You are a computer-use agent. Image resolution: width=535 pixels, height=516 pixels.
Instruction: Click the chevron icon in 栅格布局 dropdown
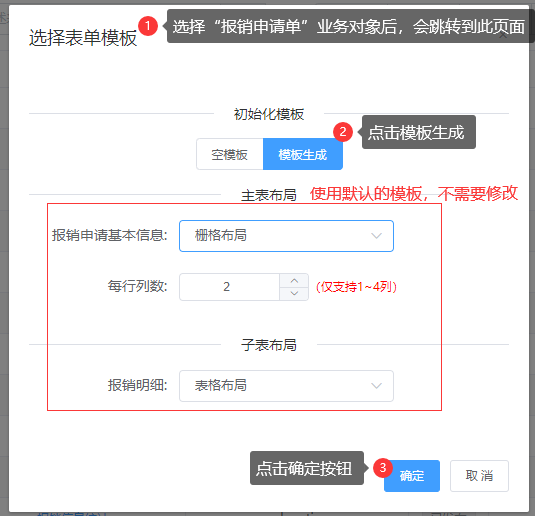[376, 236]
